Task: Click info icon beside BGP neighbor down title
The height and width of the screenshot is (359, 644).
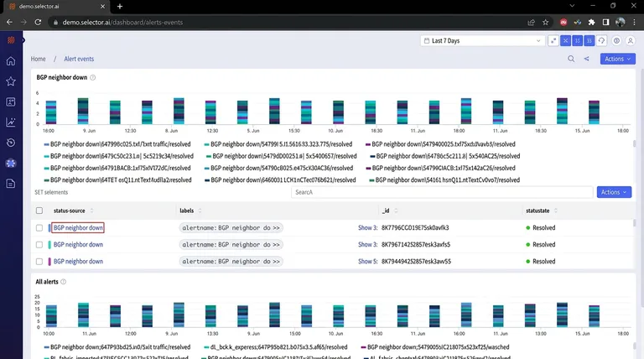Action: coord(93,77)
